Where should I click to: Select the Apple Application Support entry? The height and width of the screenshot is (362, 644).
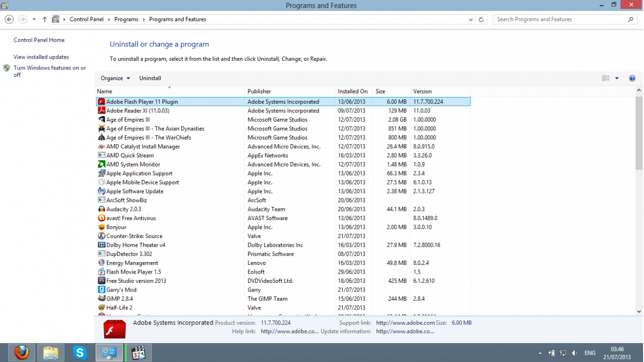[283, 173]
